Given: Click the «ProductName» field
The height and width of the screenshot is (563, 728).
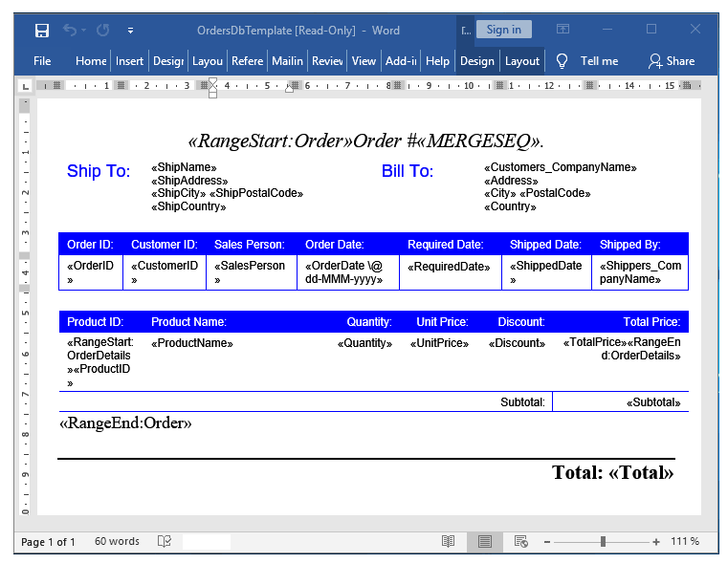Looking at the screenshot, I should point(191,343).
